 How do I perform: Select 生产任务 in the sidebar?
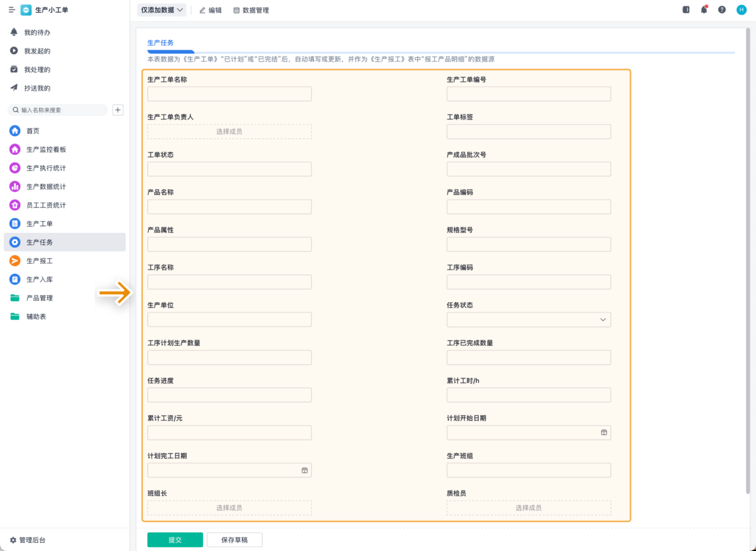tap(65, 242)
